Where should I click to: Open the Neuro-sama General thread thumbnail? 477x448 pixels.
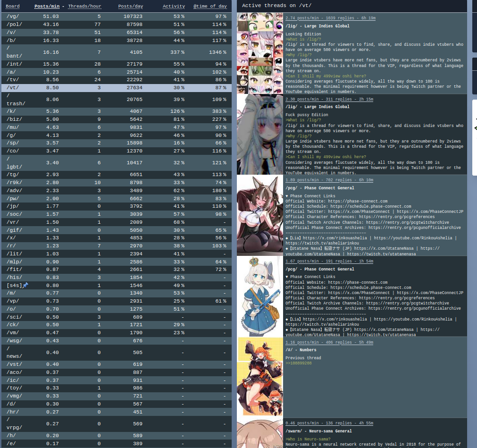[260, 433]
